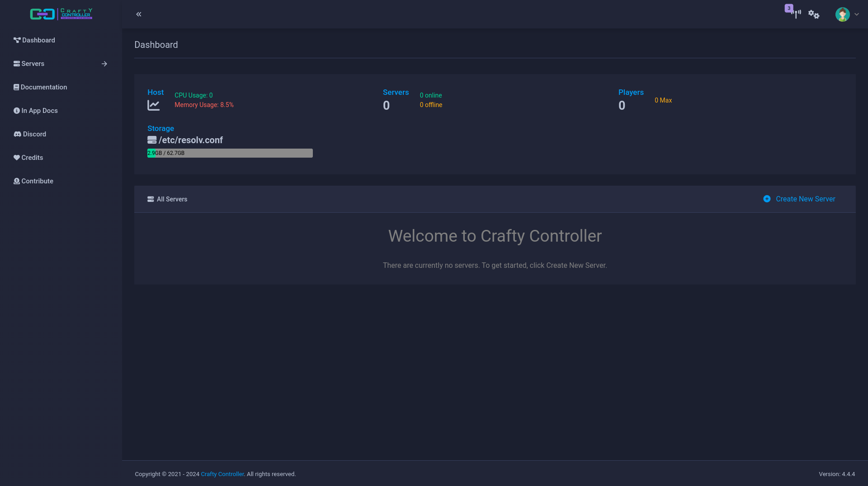Open Contribute sidebar item

click(33, 181)
